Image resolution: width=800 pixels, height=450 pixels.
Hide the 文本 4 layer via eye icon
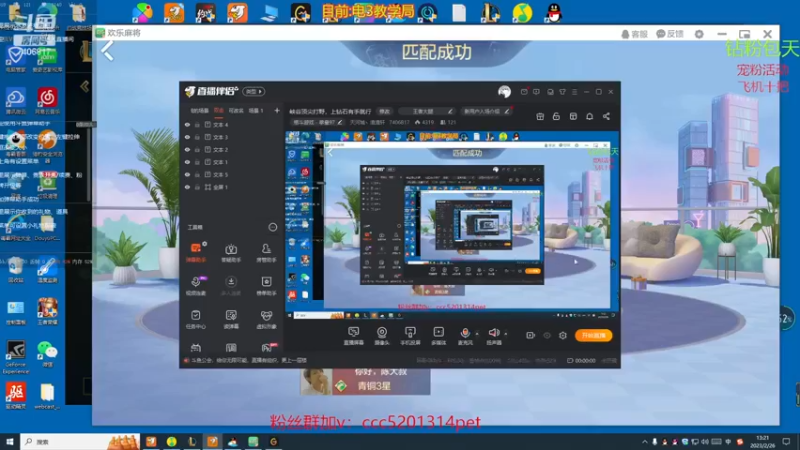(187, 124)
